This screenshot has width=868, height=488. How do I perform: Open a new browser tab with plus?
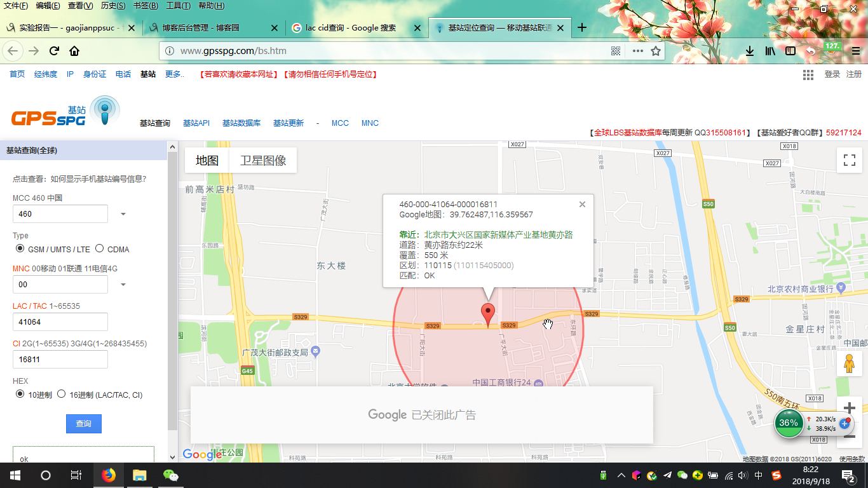(581, 27)
